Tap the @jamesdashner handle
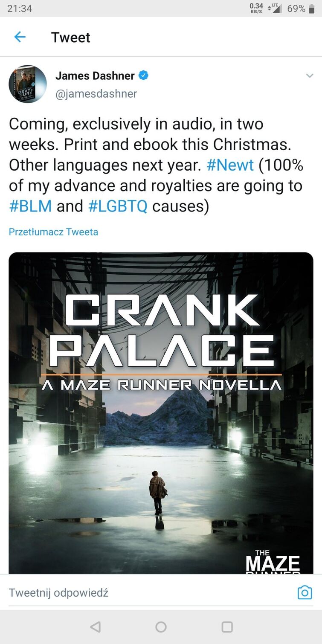Image resolution: width=322 pixels, height=644 pixels. (96, 93)
